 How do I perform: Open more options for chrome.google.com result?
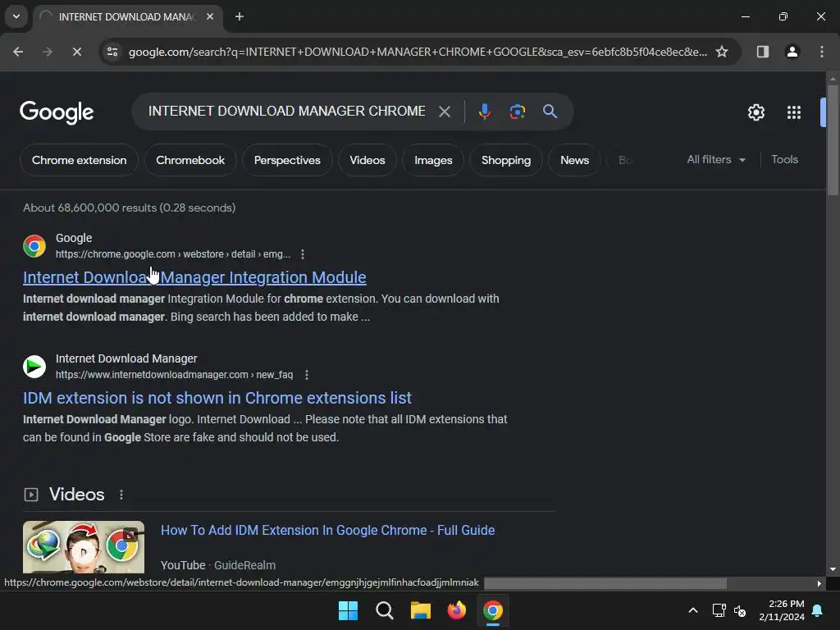coord(303,254)
